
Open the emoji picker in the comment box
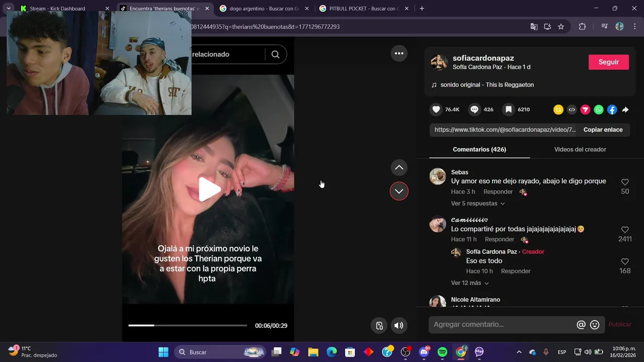pyautogui.click(x=595, y=325)
